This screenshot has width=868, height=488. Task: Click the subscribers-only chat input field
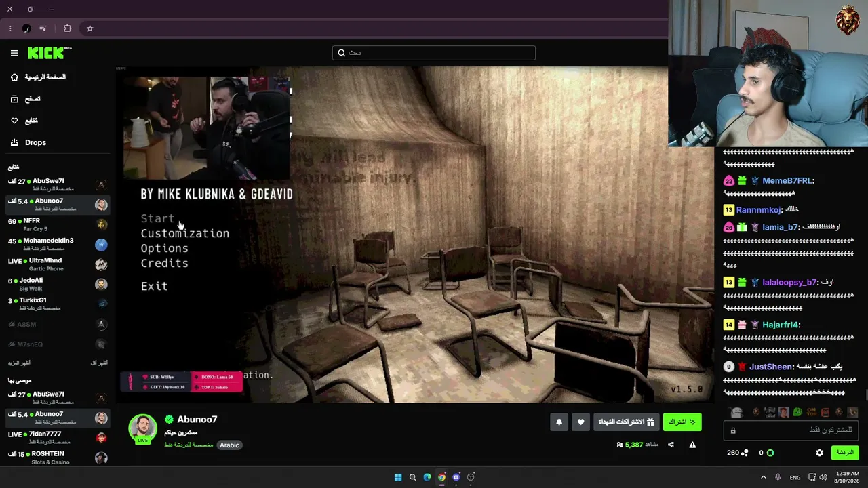click(791, 430)
